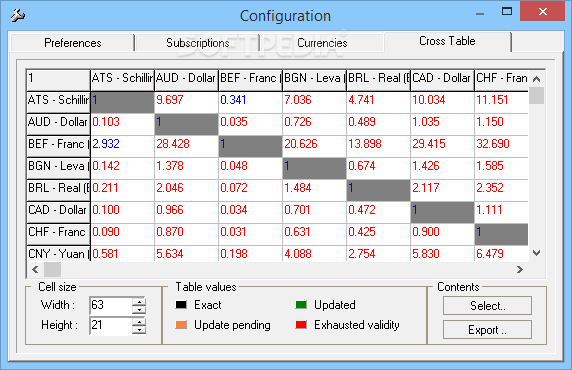The width and height of the screenshot is (572, 370).
Task: Select the BEF - Franc column header
Action: (x=250, y=80)
